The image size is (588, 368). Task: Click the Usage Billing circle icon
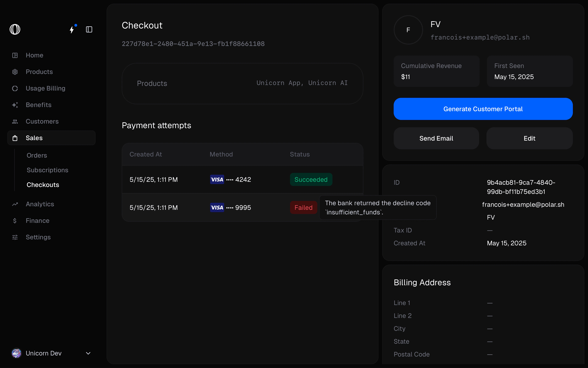(x=15, y=88)
